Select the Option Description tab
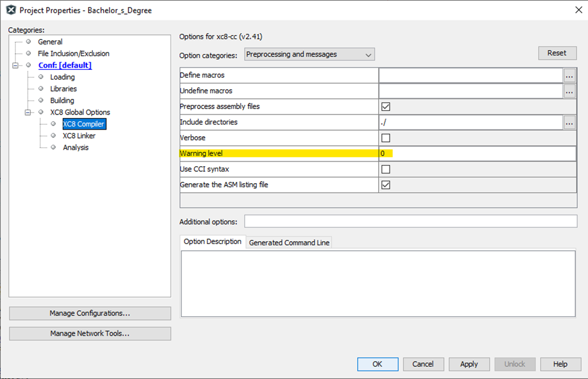Viewport: 588px width, 379px height. [x=212, y=242]
